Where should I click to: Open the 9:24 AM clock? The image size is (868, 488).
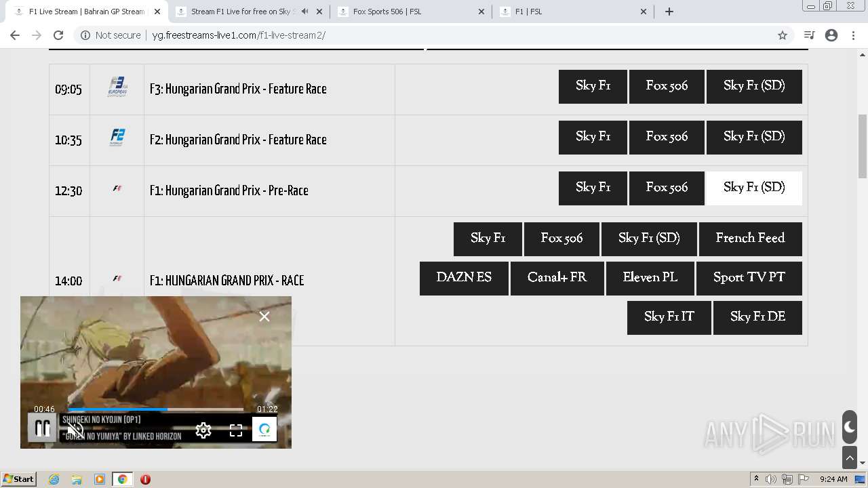(x=833, y=479)
